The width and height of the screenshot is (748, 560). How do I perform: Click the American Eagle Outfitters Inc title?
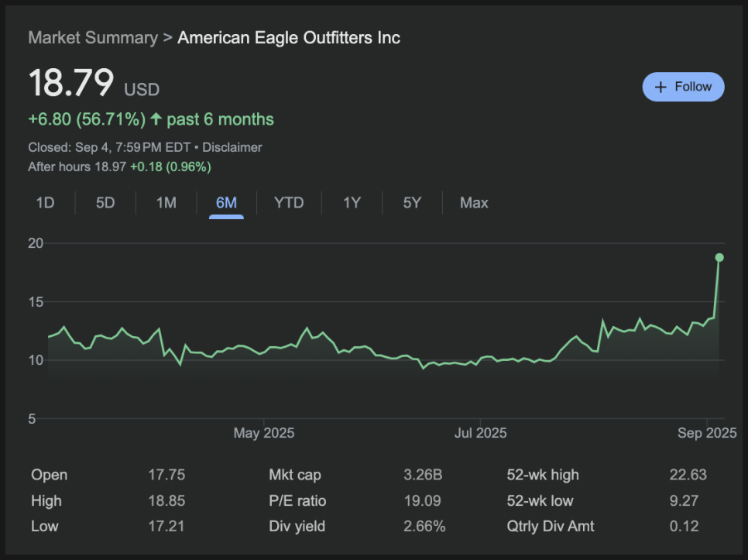289,38
